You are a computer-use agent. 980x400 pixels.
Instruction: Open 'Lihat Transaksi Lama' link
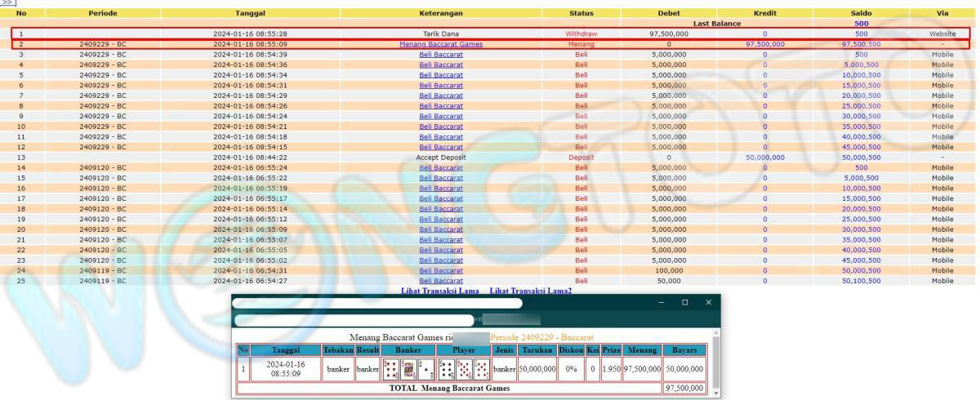coord(440,291)
